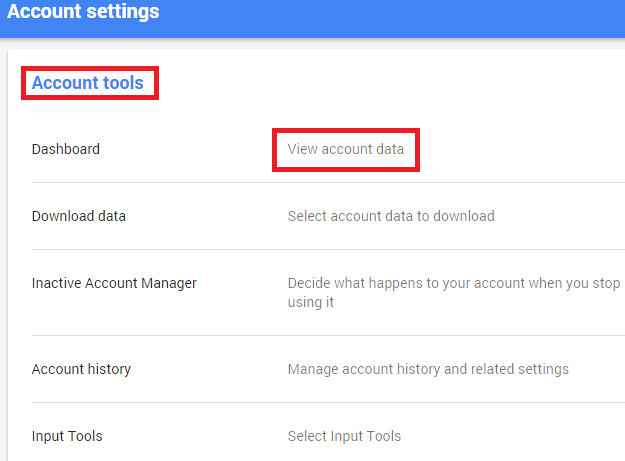Click the Account tools section heading

[x=88, y=83]
